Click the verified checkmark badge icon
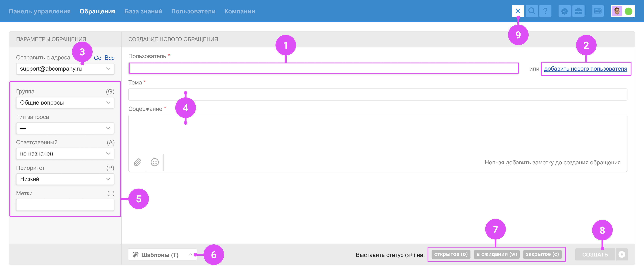The width and height of the screenshot is (644, 273). [x=564, y=11]
